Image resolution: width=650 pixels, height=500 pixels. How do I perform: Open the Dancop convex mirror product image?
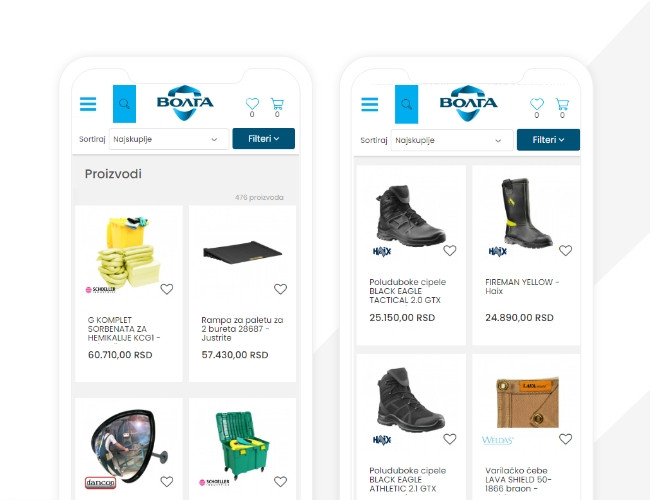coord(129,446)
